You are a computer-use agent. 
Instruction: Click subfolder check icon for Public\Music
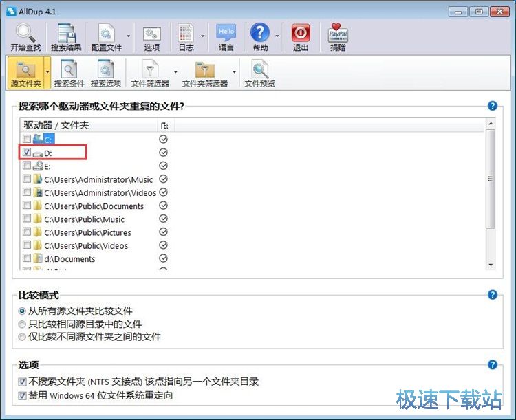[x=163, y=219]
